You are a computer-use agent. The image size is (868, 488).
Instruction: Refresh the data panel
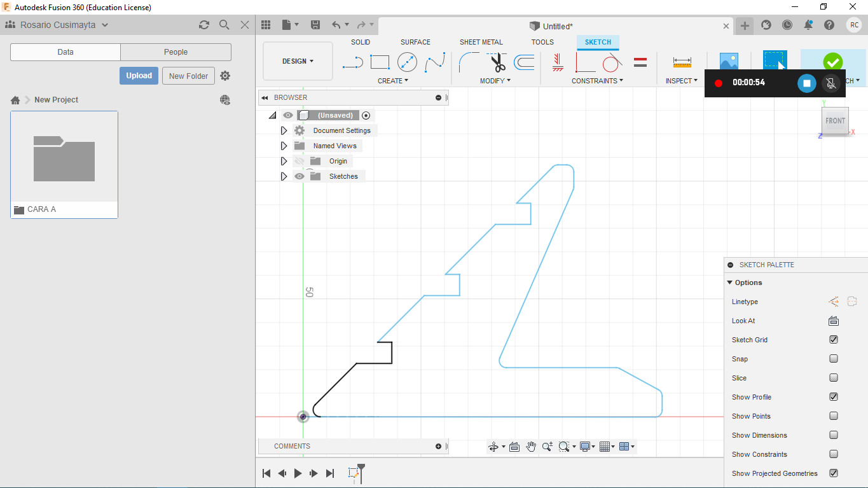[204, 25]
